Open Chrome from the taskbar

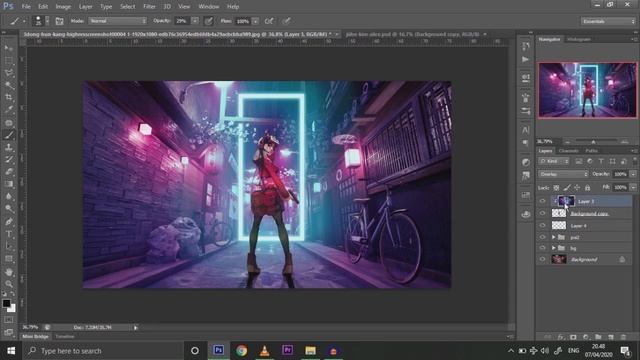pyautogui.click(x=241, y=350)
